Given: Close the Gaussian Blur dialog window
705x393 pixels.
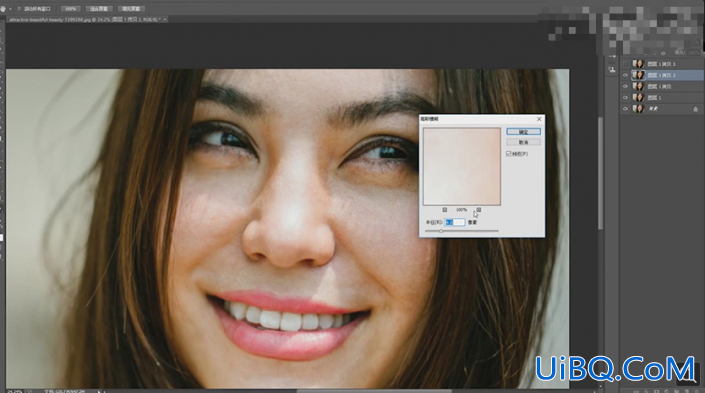Looking at the screenshot, I should (539, 119).
